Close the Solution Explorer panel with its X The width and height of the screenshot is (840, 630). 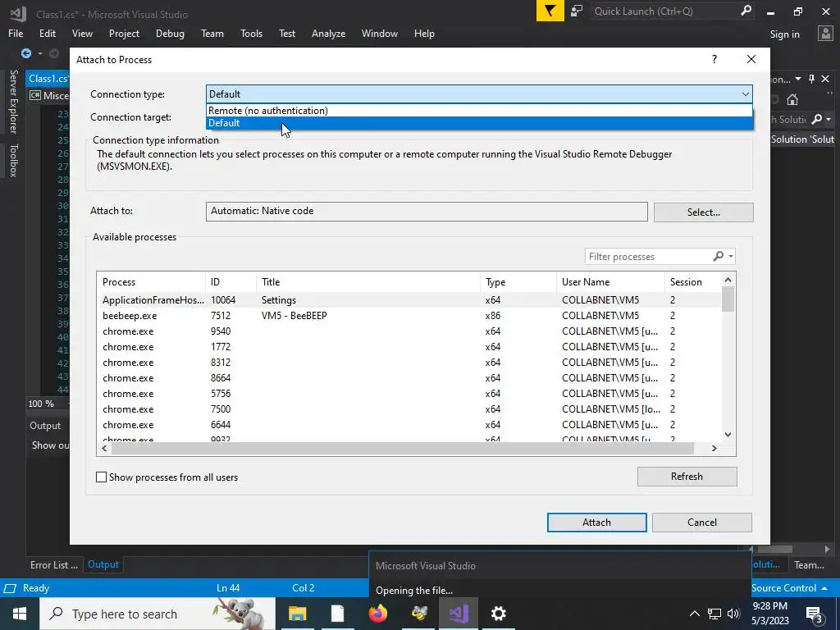click(825, 79)
